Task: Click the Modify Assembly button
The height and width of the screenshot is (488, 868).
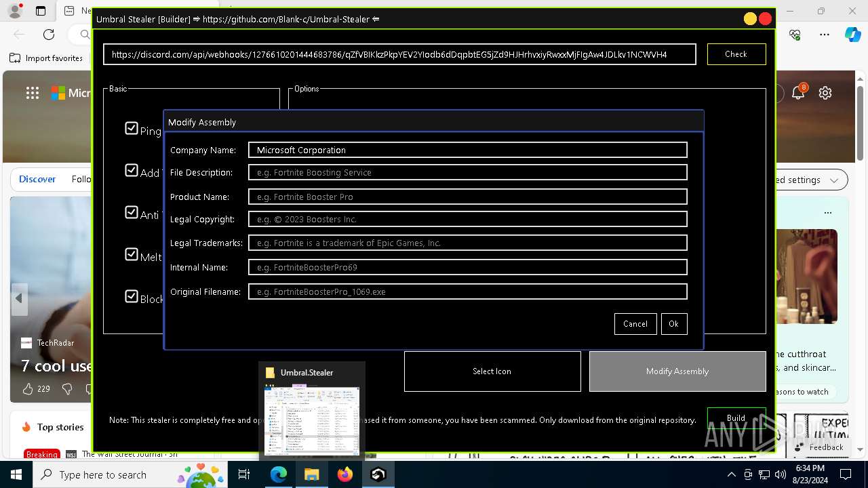Action: coord(677,371)
